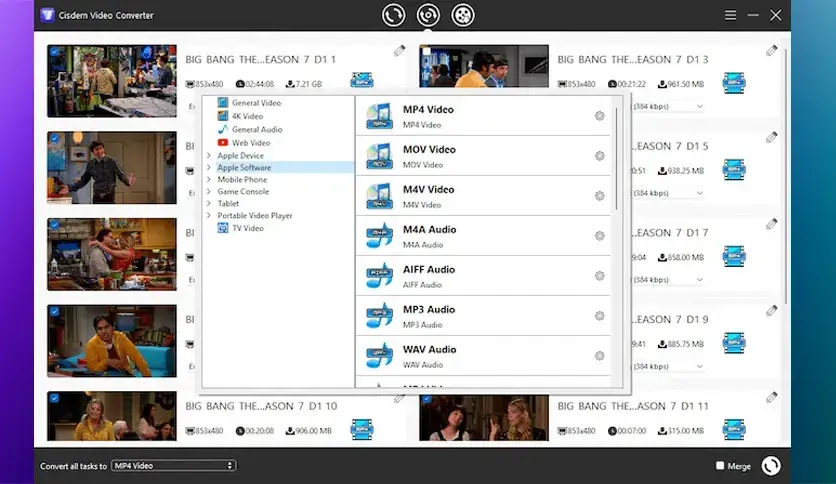Choose MP3 Audio format

pos(428,310)
